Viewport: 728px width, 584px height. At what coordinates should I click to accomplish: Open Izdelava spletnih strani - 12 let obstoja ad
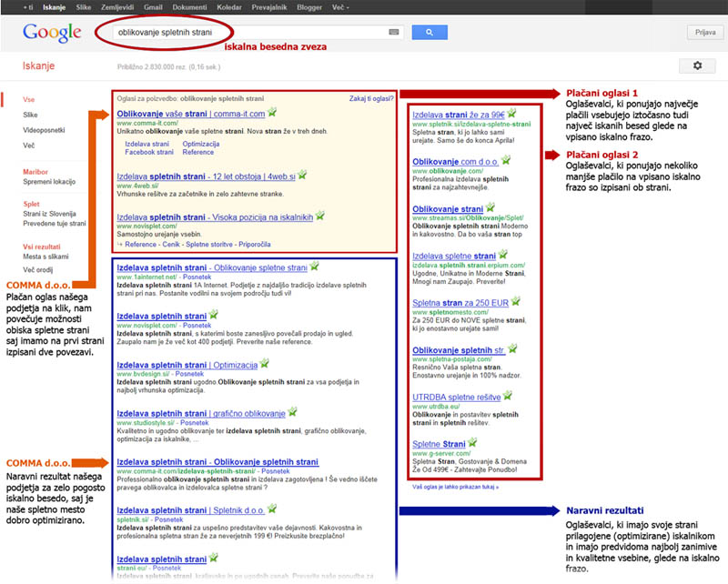[206, 176]
